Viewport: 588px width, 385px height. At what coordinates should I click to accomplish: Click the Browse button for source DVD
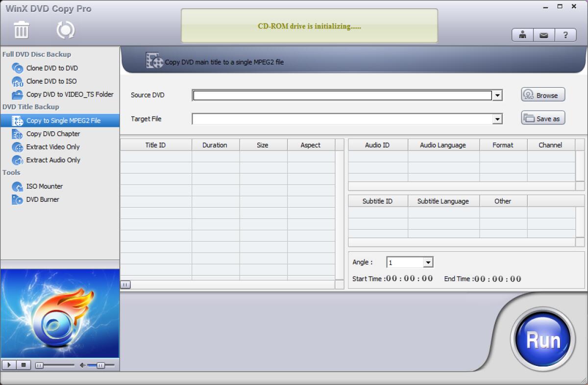(x=542, y=95)
